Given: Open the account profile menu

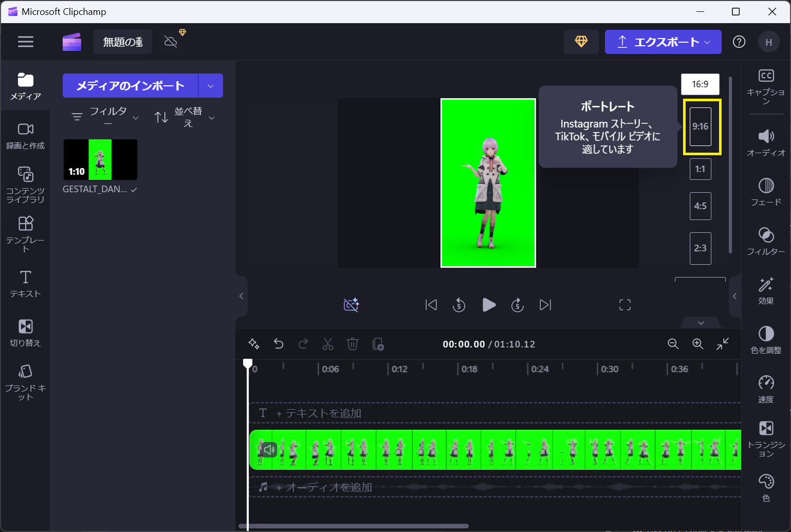Looking at the screenshot, I should [x=769, y=42].
